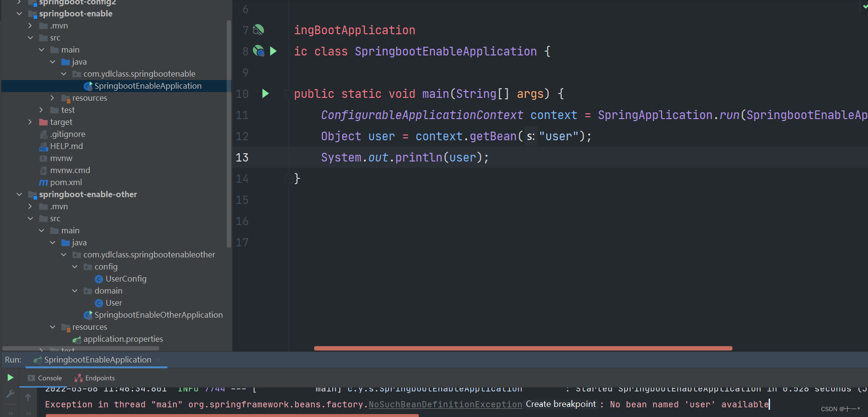Select the HELP.md file
Image resolution: width=868 pixels, height=417 pixels.
pos(67,146)
